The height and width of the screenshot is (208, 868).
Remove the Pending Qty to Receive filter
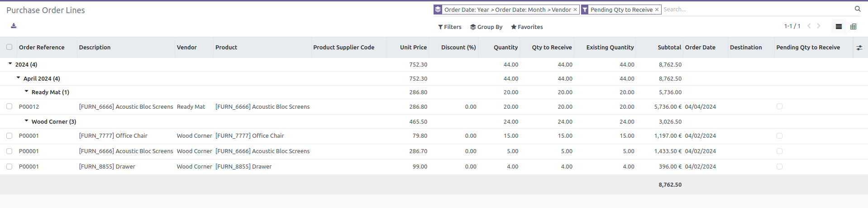[x=657, y=10]
